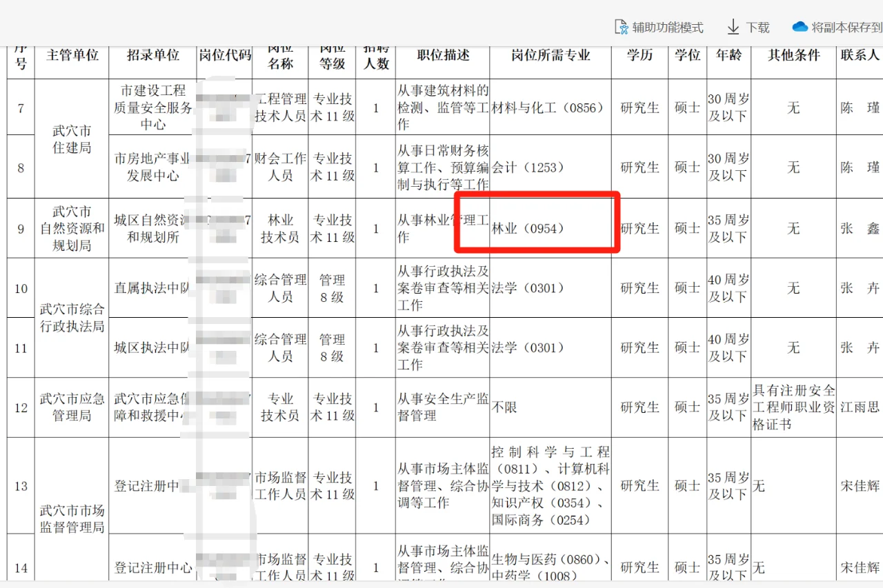The height and width of the screenshot is (588, 883).
Task: Click 管理8级 in row 11
Action: (332, 347)
